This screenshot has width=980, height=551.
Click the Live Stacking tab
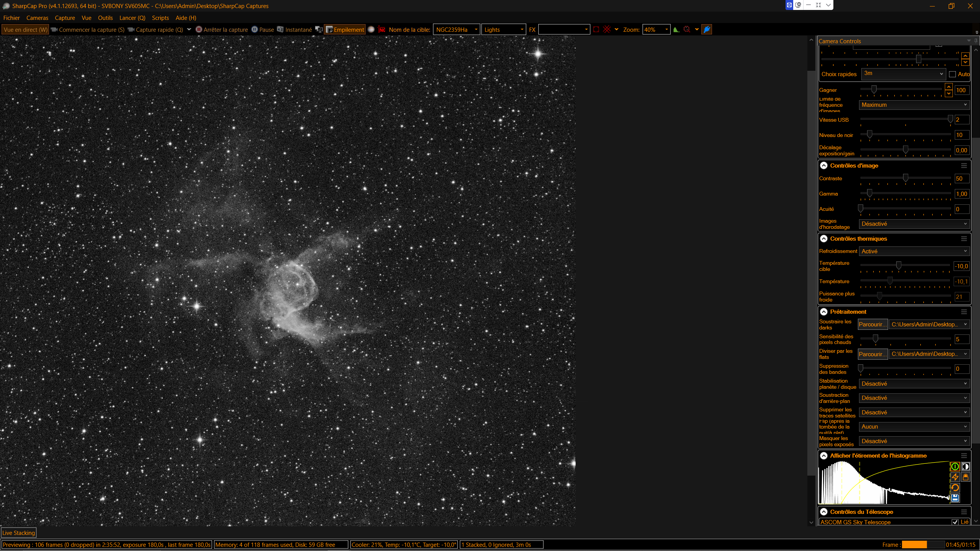click(x=18, y=533)
